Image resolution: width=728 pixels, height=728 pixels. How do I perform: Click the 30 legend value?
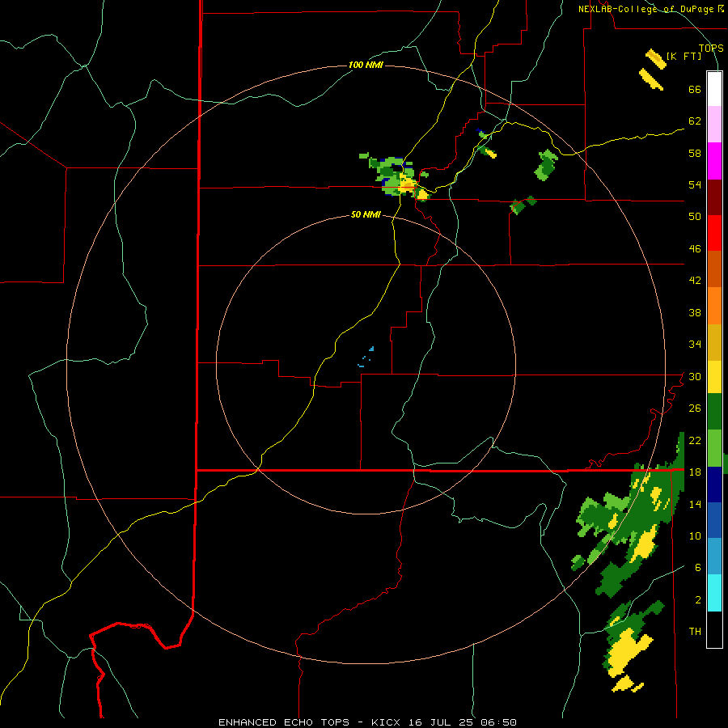coord(695,376)
